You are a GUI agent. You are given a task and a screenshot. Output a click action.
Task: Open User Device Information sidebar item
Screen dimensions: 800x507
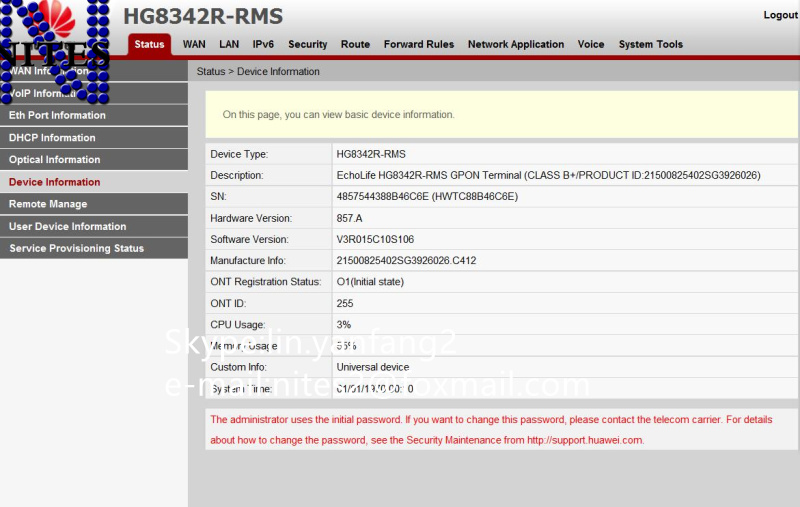tap(94, 226)
